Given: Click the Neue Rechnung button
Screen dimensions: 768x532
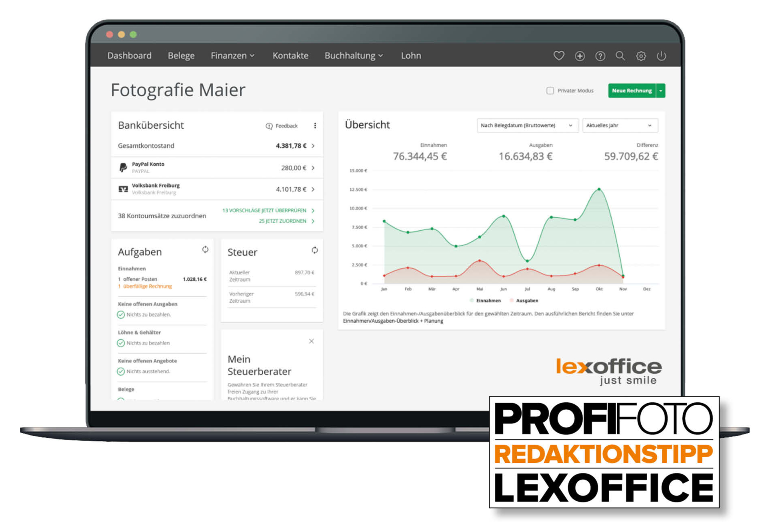Looking at the screenshot, I should tap(632, 91).
